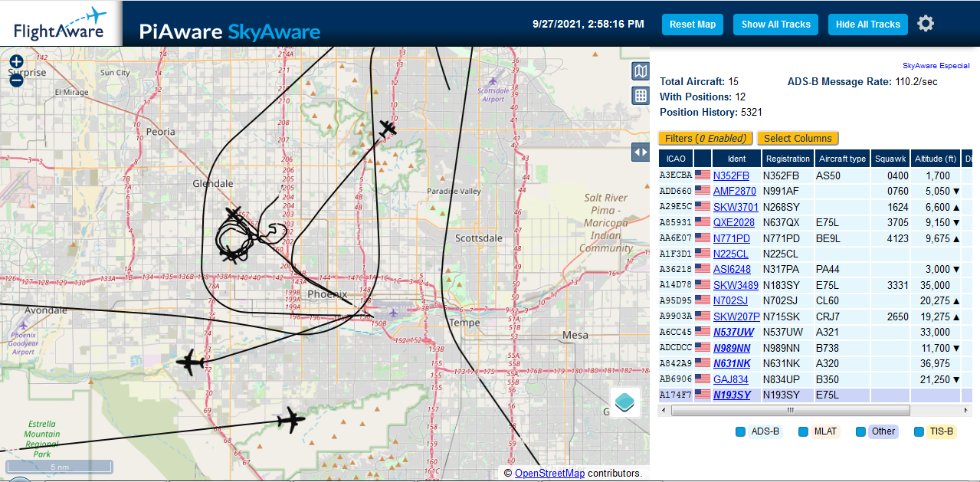980x482 pixels.
Task: Click Hide All Tracks button
Action: click(x=868, y=25)
